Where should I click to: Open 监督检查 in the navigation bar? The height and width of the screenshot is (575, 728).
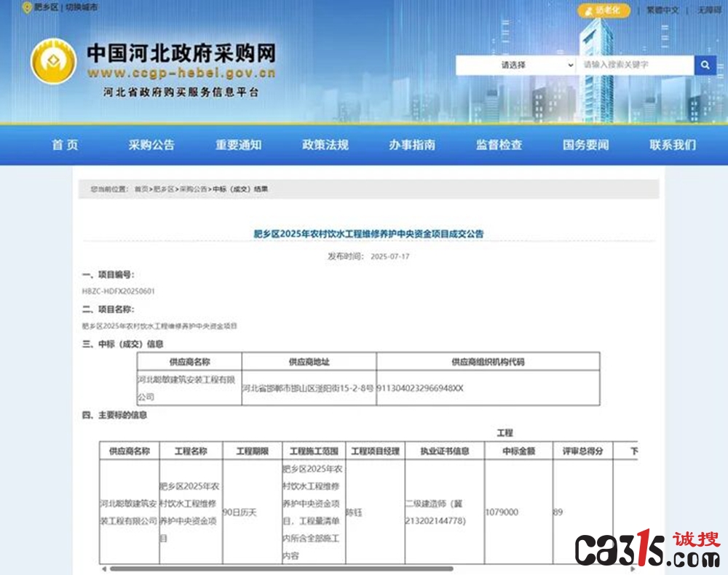pyautogui.click(x=499, y=145)
